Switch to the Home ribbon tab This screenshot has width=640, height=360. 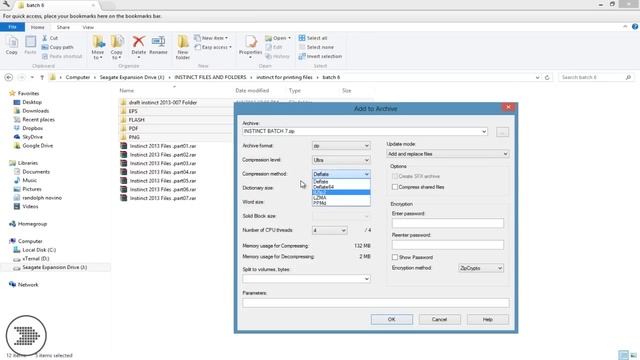38,27
